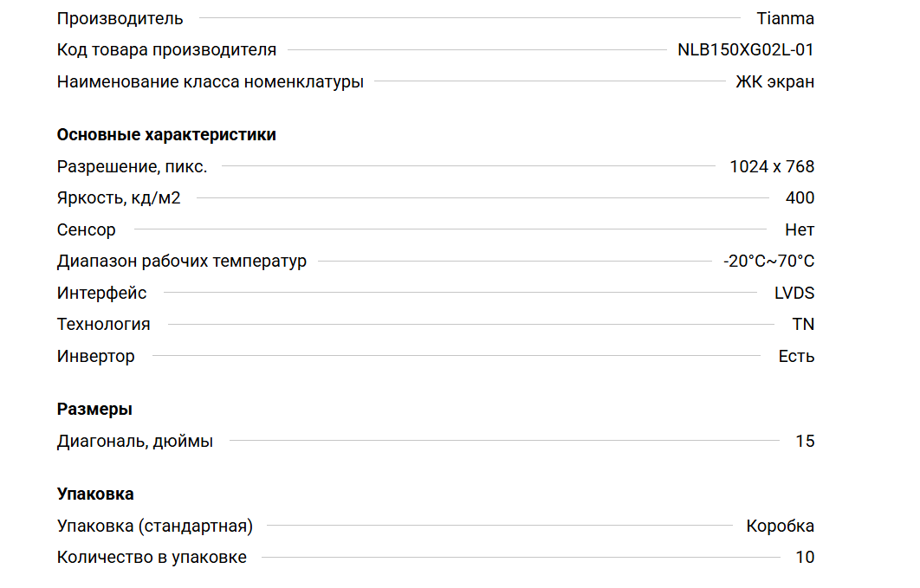Click the Яркость, кд/м2 label
920x588 pixels.
[119, 198]
